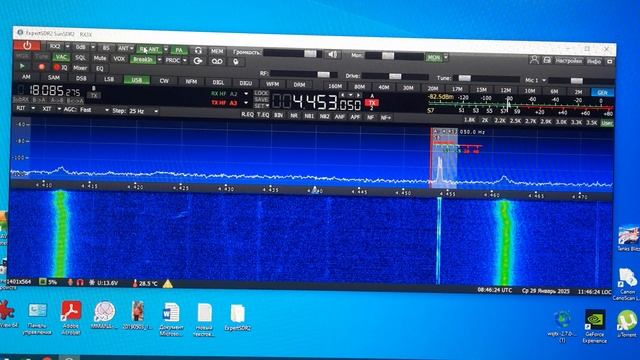Screen dimensions: 640x360
Task: Click the MEM memory button
Action: pyautogui.click(x=217, y=51)
